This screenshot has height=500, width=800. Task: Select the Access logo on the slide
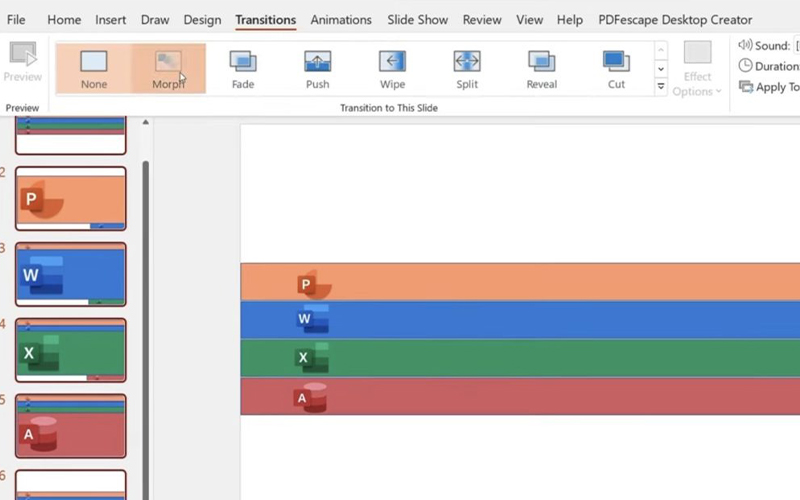coord(310,397)
